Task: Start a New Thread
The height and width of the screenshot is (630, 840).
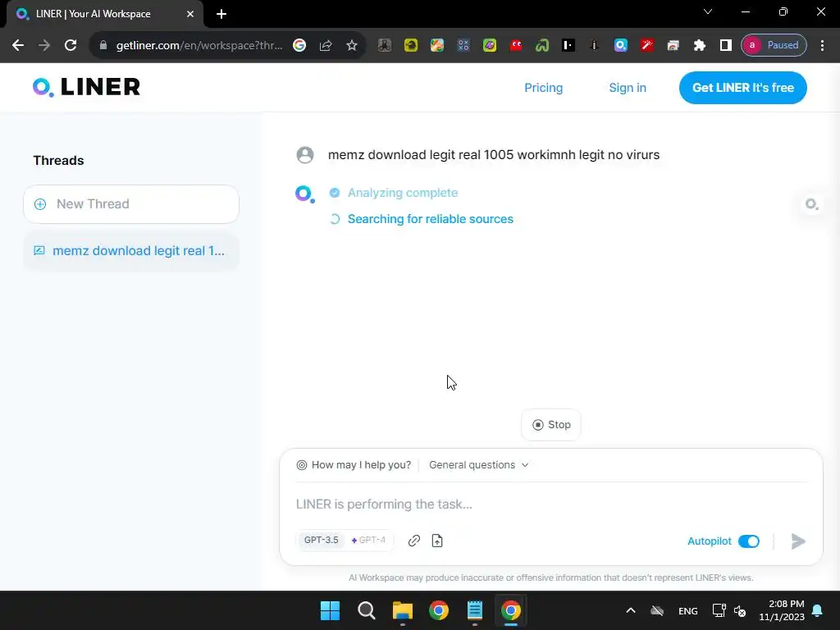Action: point(131,204)
